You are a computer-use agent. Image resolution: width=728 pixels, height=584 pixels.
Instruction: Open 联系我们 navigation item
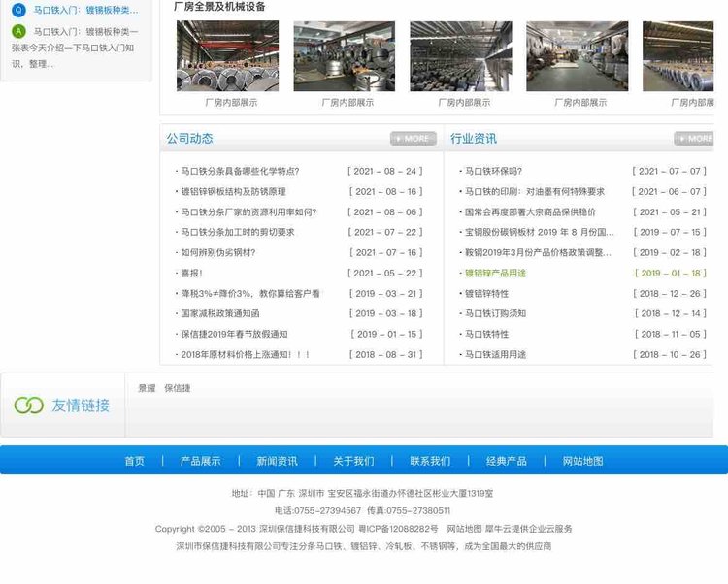click(x=430, y=461)
